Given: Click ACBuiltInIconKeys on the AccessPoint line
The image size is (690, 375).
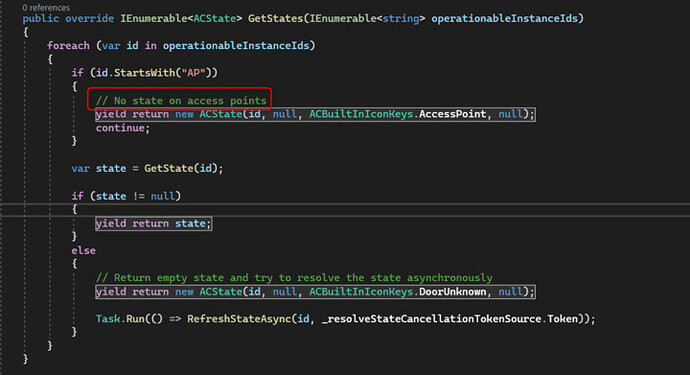Looking at the screenshot, I should tap(361, 114).
